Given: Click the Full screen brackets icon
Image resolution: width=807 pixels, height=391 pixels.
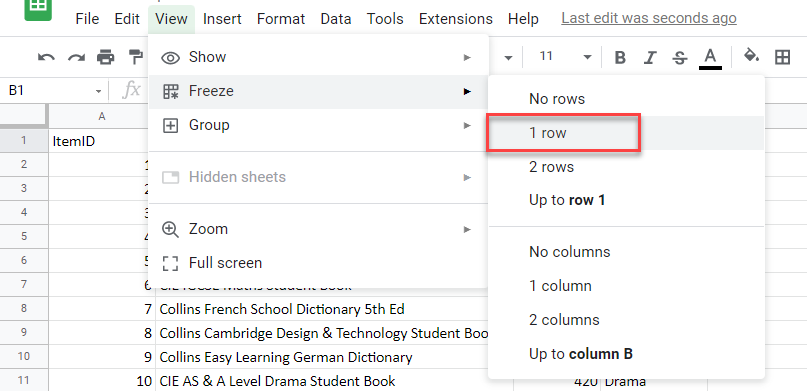Looking at the screenshot, I should pos(170,263).
